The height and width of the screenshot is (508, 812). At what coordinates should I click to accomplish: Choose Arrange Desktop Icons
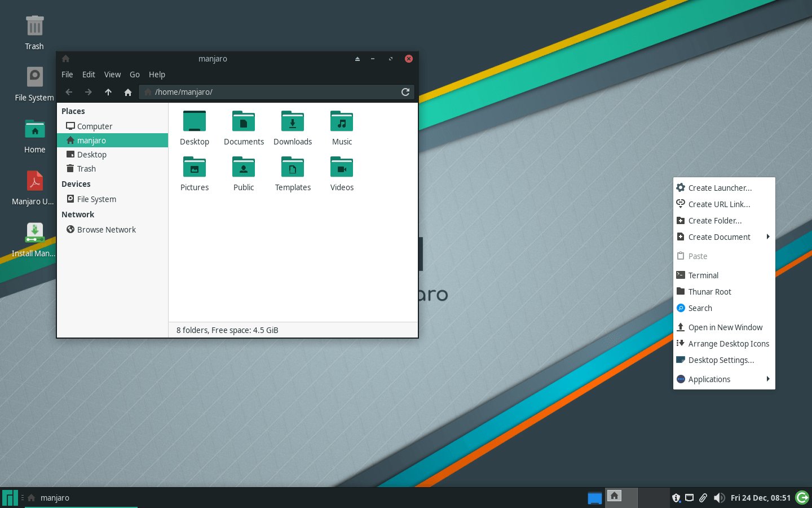[724, 344]
